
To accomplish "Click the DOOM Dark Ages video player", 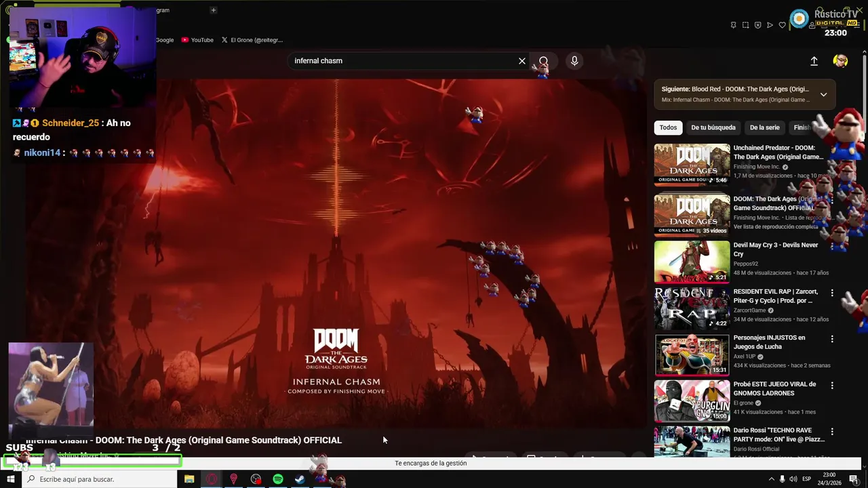I will [x=336, y=253].
